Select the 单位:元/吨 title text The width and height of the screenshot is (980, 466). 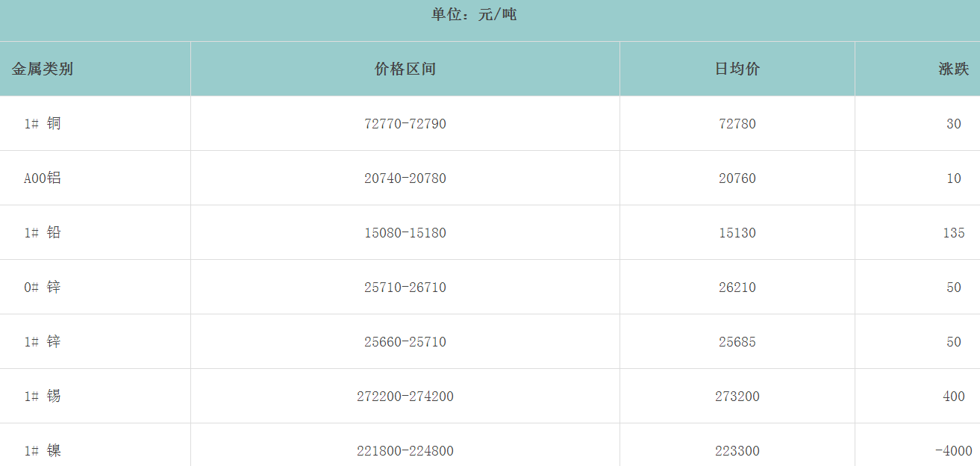(x=474, y=15)
